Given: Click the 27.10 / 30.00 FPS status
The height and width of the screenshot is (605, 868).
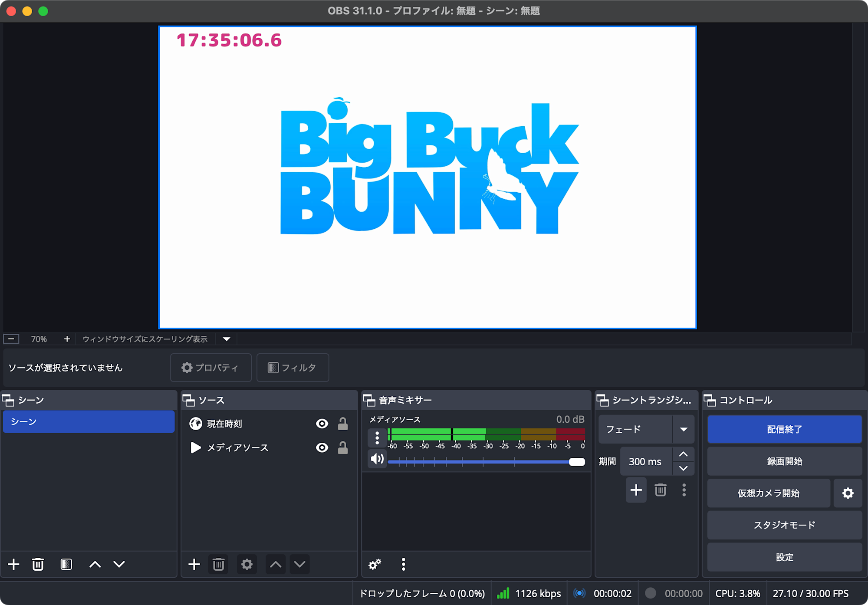Looking at the screenshot, I should tap(811, 593).
